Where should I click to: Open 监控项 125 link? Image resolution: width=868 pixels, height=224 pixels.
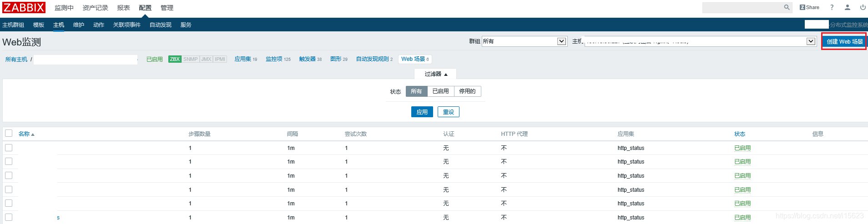tap(278, 59)
